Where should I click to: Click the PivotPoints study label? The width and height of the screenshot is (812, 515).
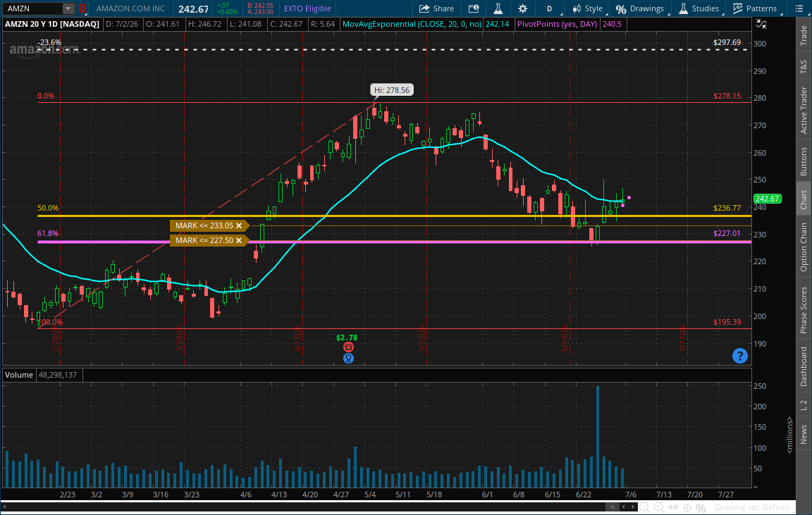557,24
